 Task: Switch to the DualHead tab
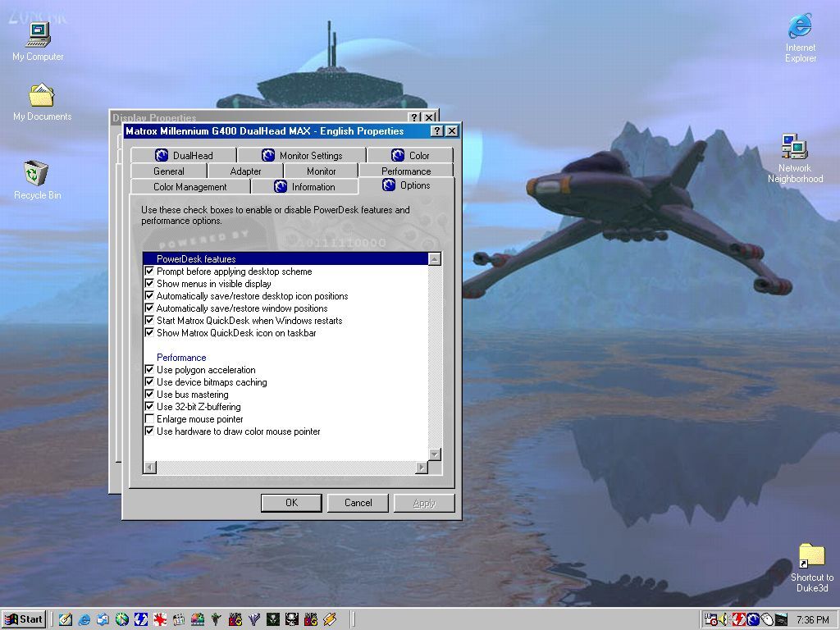(184, 155)
